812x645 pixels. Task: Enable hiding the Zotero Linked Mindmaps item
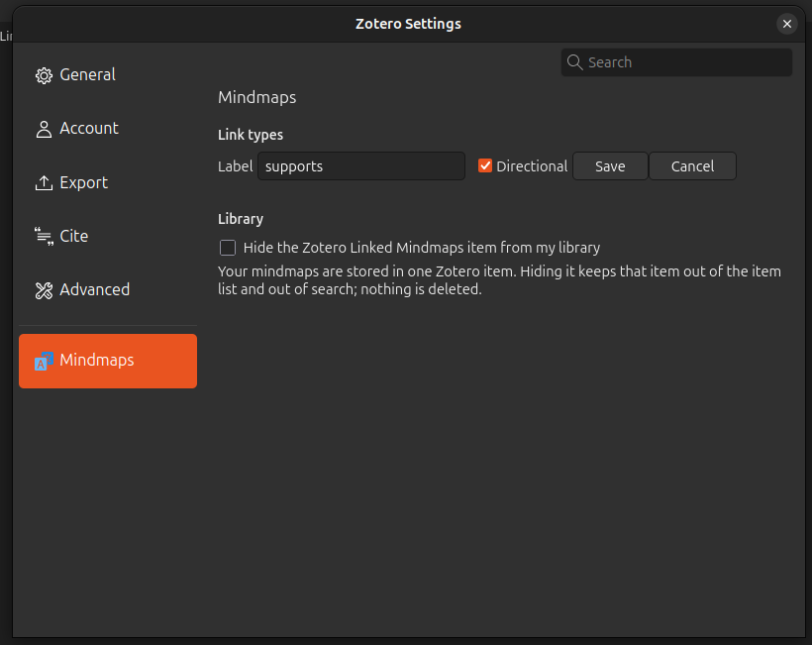(228, 248)
